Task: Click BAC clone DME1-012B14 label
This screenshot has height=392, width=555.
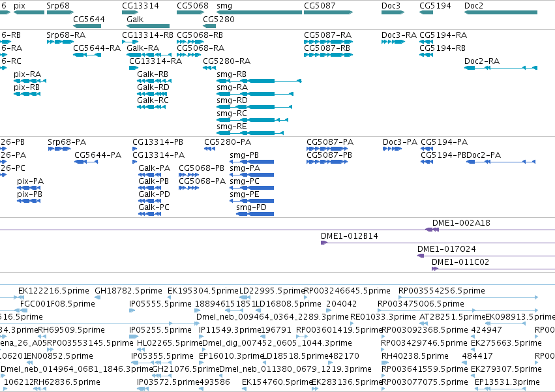Action: click(350, 236)
